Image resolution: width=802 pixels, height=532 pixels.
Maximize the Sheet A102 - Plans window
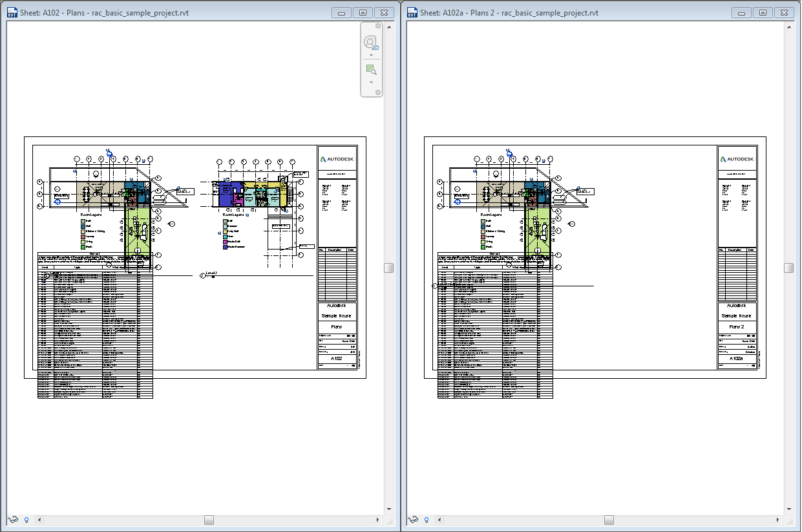(363, 12)
